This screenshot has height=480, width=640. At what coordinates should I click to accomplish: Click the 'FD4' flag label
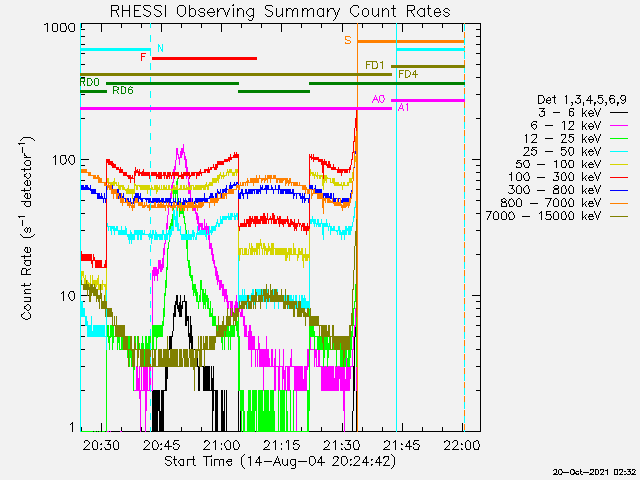coord(408,74)
